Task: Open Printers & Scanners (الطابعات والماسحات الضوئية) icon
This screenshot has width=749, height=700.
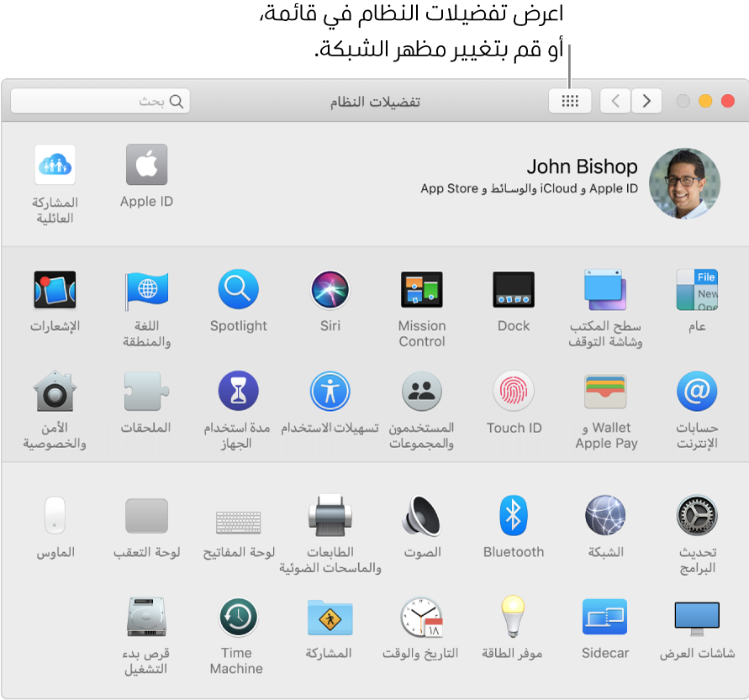Action: [330, 516]
